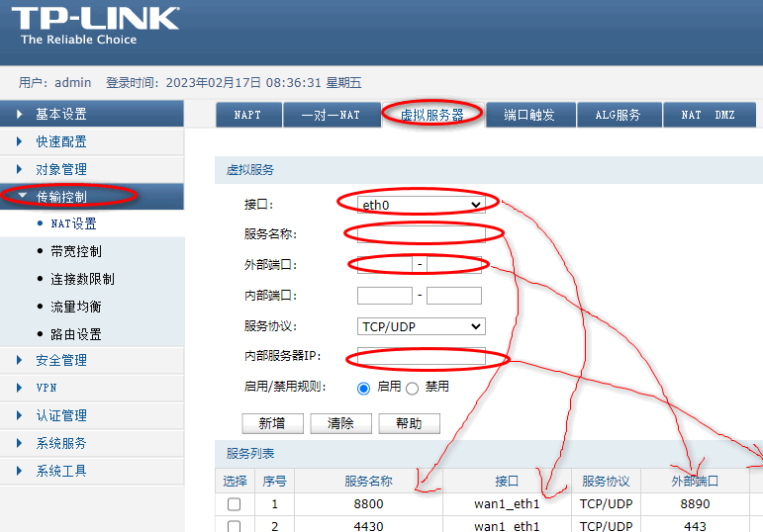Open the 服务协议 TCP/UDP dropdown
The image size is (763, 532).
(x=421, y=326)
